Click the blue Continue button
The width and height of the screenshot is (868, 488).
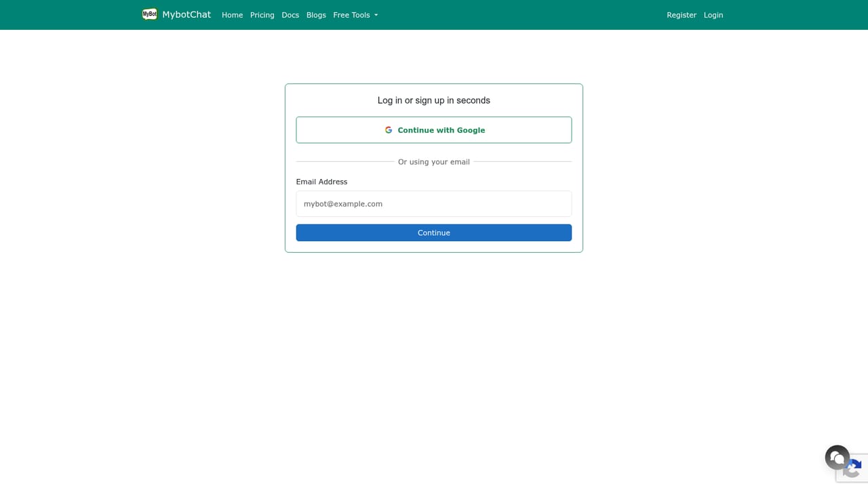tap(434, 232)
